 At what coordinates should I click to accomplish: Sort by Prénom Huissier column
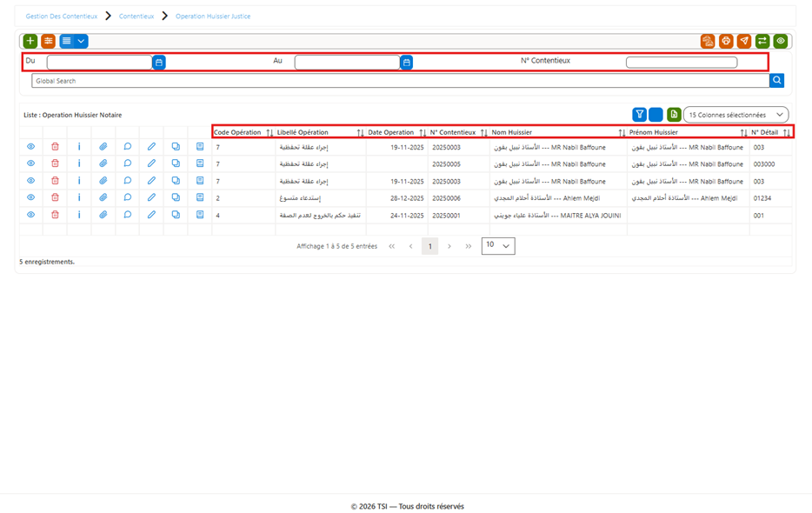743,133
